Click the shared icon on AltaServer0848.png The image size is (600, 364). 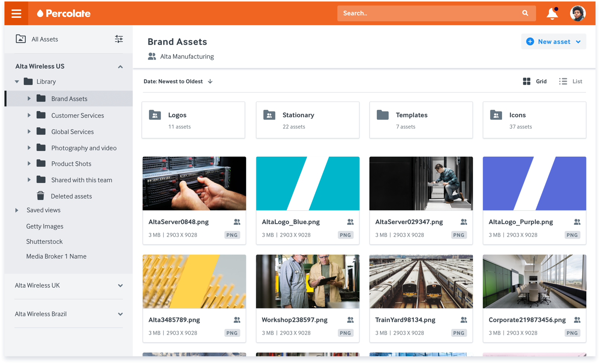coord(237,222)
